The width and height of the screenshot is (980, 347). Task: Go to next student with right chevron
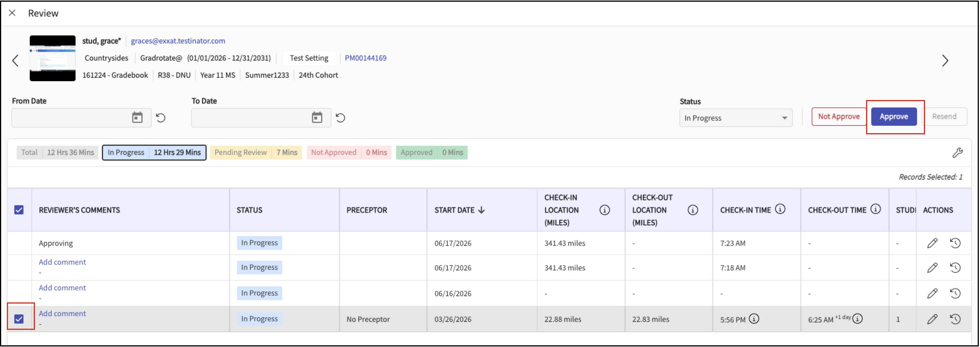tap(945, 61)
